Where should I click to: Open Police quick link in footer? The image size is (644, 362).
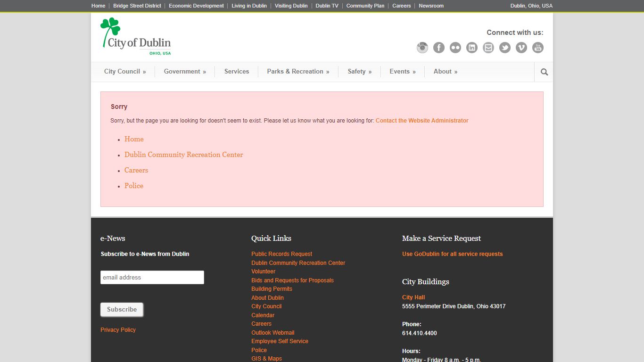click(259, 350)
